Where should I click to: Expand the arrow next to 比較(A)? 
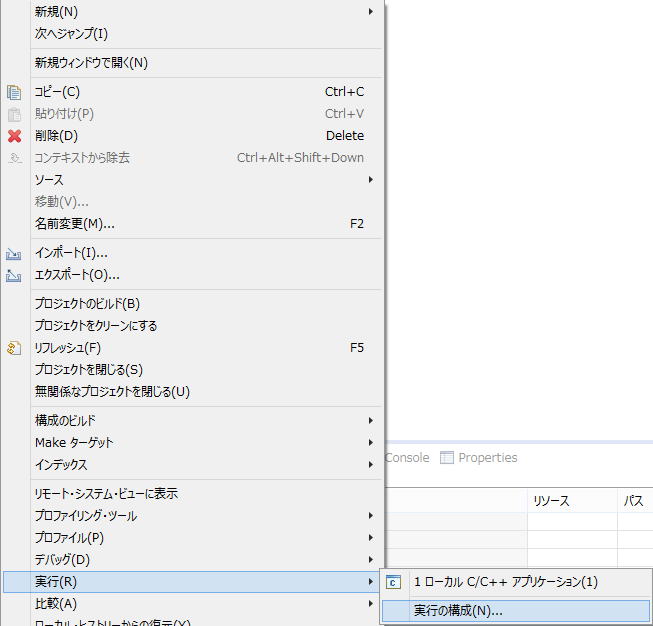[x=371, y=604]
